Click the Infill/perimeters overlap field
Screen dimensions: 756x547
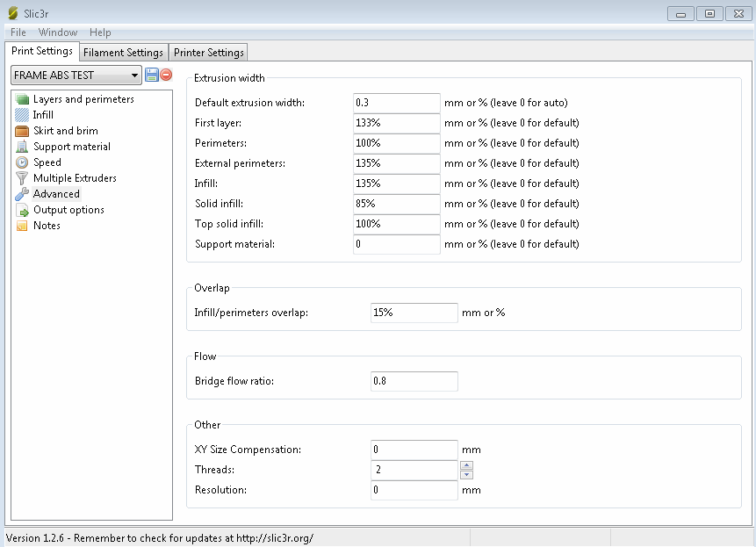(x=414, y=313)
